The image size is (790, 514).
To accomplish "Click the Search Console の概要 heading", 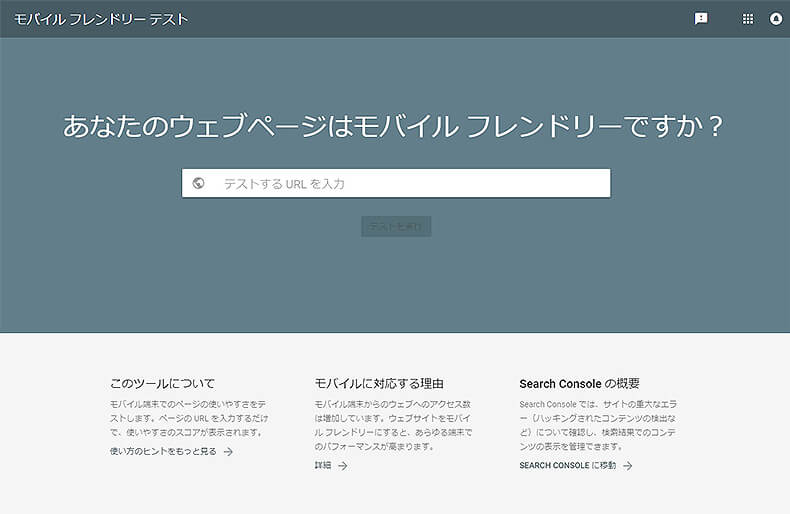I will click(x=579, y=383).
